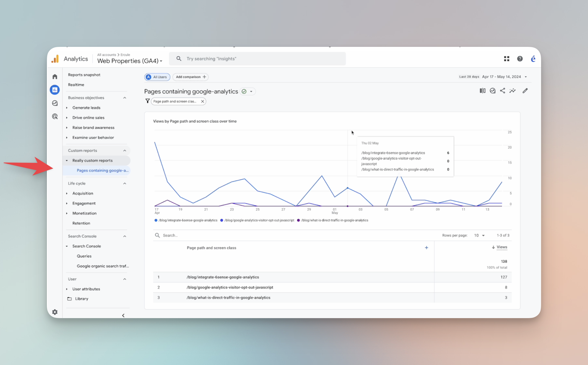Open the report status check dropdown
Viewport: 588px width, 365px height.
tap(248, 91)
